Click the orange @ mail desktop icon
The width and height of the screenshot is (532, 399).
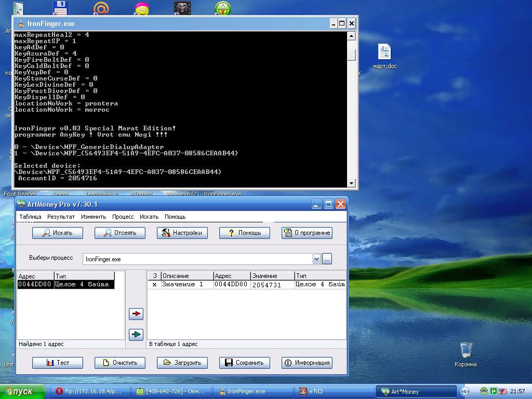pyautogui.click(x=101, y=8)
